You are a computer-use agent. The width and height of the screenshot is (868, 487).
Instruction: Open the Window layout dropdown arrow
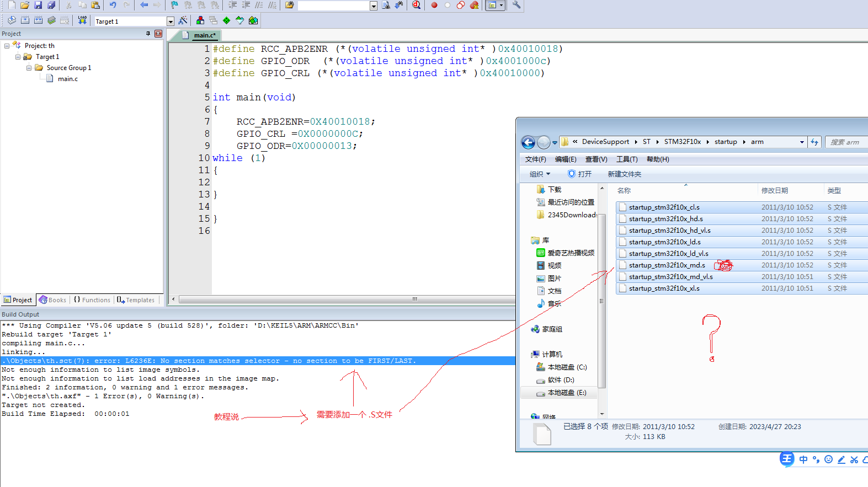coord(501,5)
